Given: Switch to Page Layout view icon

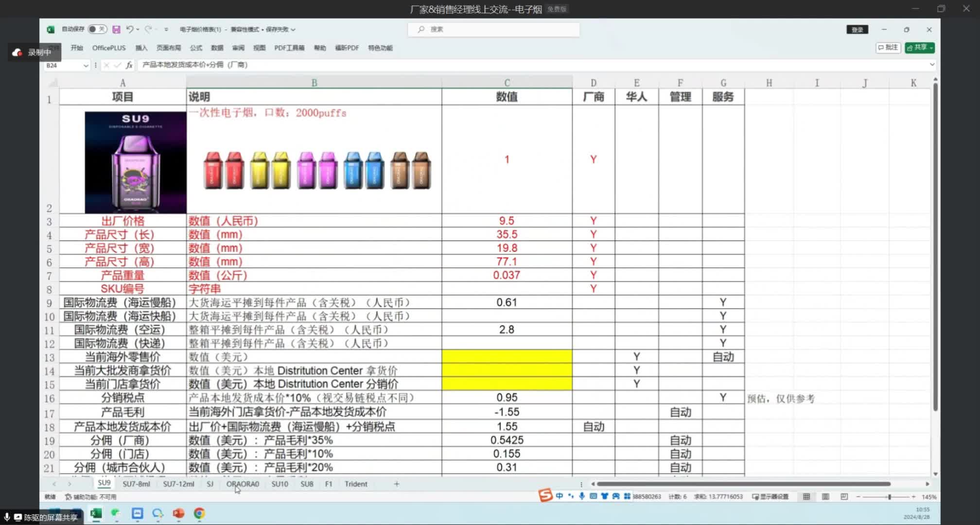Looking at the screenshot, I should [825, 497].
